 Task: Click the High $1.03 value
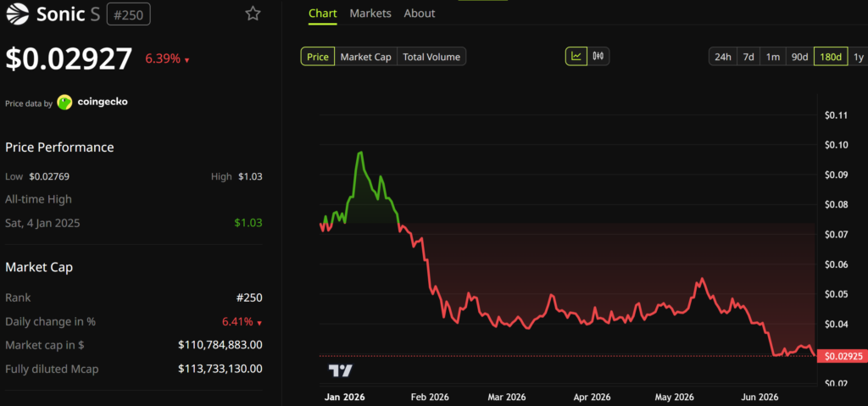[x=250, y=176]
